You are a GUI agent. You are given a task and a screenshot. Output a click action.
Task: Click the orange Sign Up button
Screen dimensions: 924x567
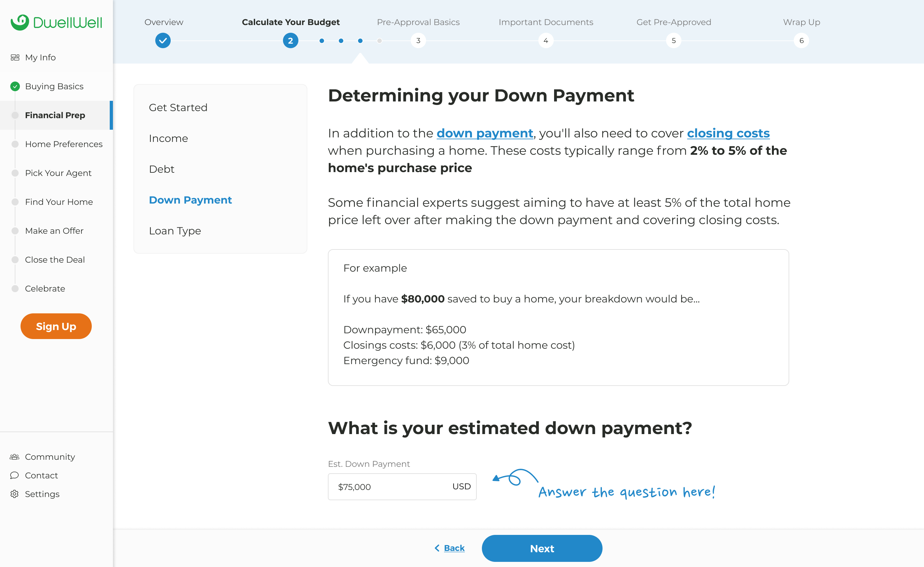click(x=56, y=326)
